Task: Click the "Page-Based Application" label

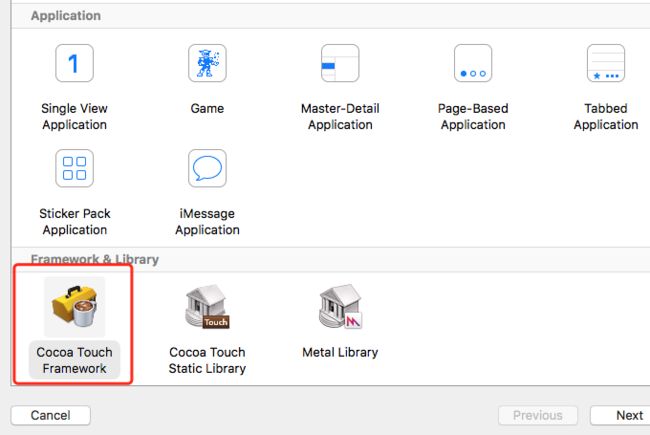Action: coord(473,117)
